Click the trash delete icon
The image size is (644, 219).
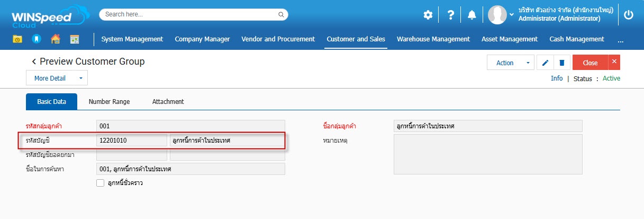(561, 63)
